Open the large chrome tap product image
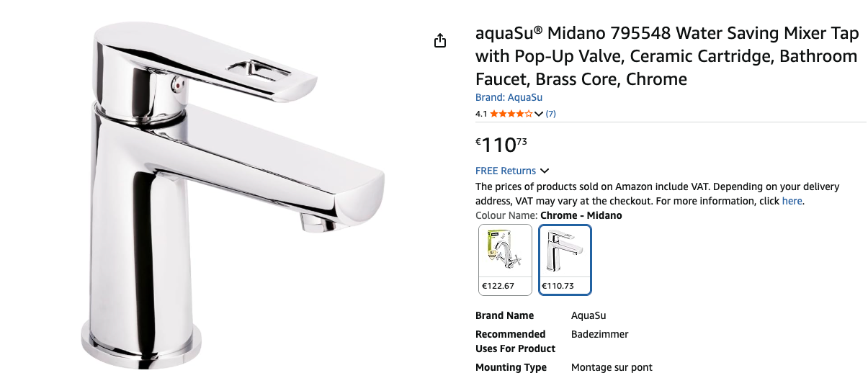 click(x=238, y=194)
